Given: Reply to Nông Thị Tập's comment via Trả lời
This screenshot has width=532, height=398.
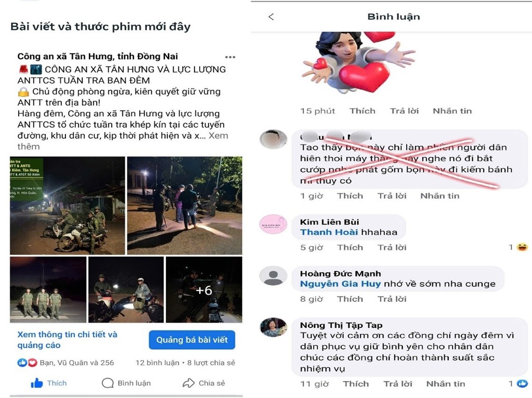Looking at the screenshot, I should click(398, 384).
